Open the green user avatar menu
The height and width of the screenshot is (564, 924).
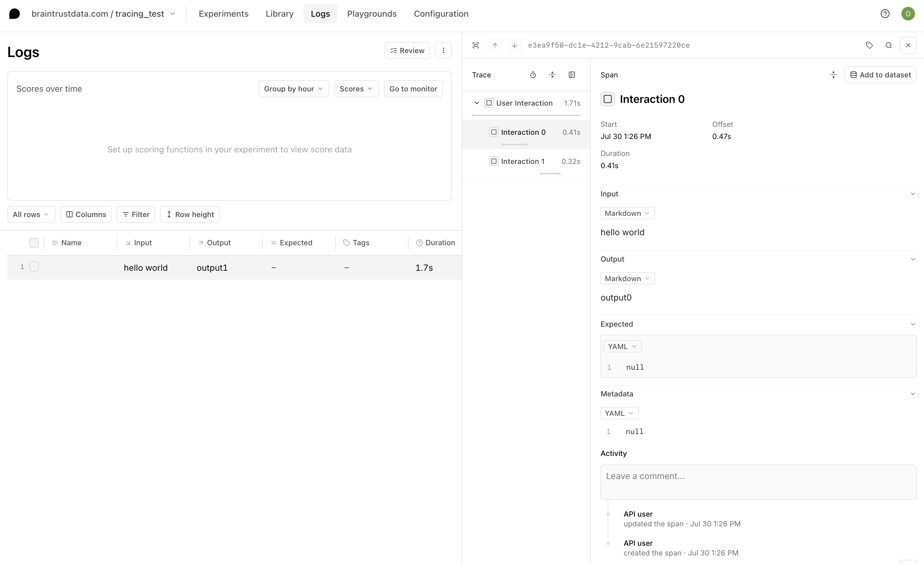click(x=908, y=14)
